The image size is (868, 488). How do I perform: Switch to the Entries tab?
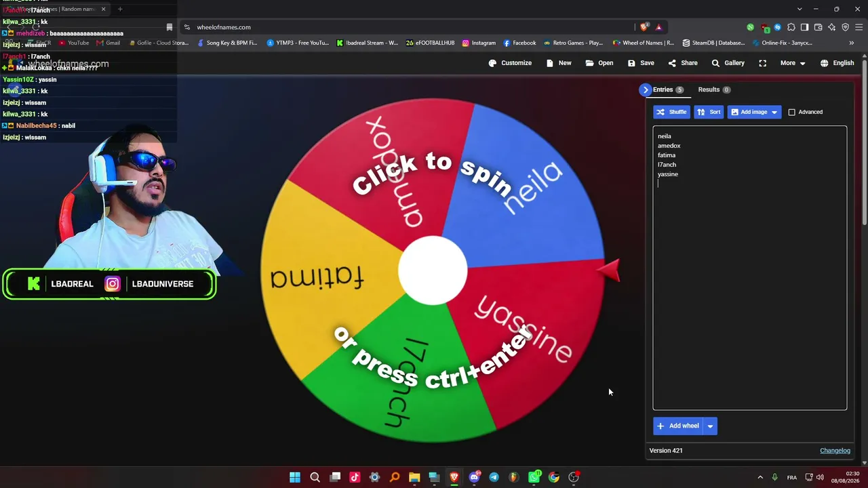tap(668, 89)
